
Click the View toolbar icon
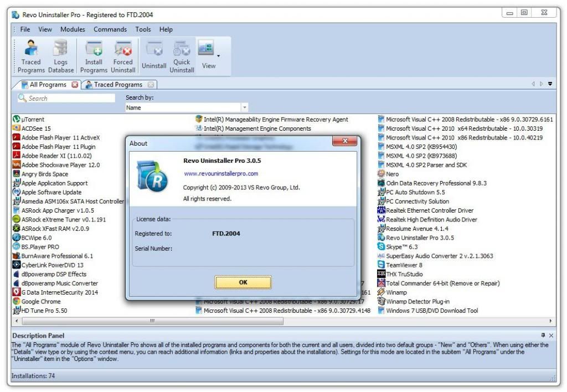(x=207, y=57)
